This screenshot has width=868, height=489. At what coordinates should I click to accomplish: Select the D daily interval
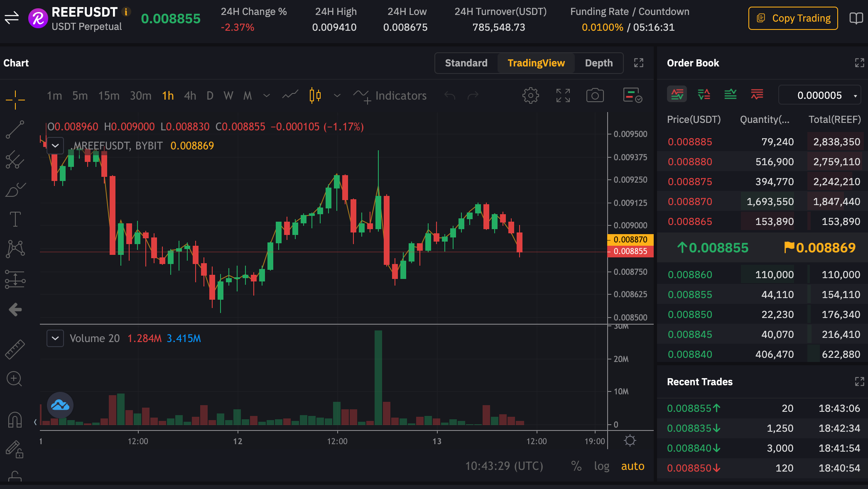[210, 96]
